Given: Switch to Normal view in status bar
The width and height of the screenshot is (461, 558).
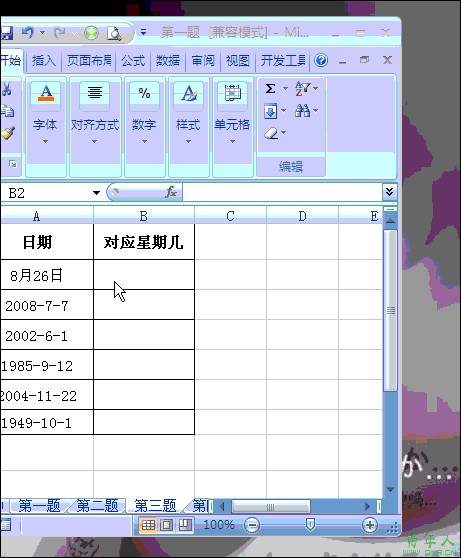Looking at the screenshot, I should [148, 525].
